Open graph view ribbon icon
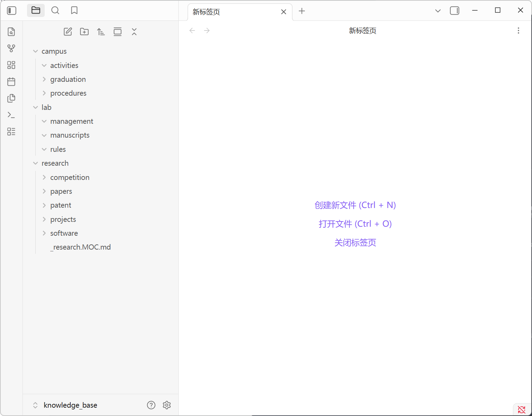The width and height of the screenshot is (532, 416). (11, 48)
